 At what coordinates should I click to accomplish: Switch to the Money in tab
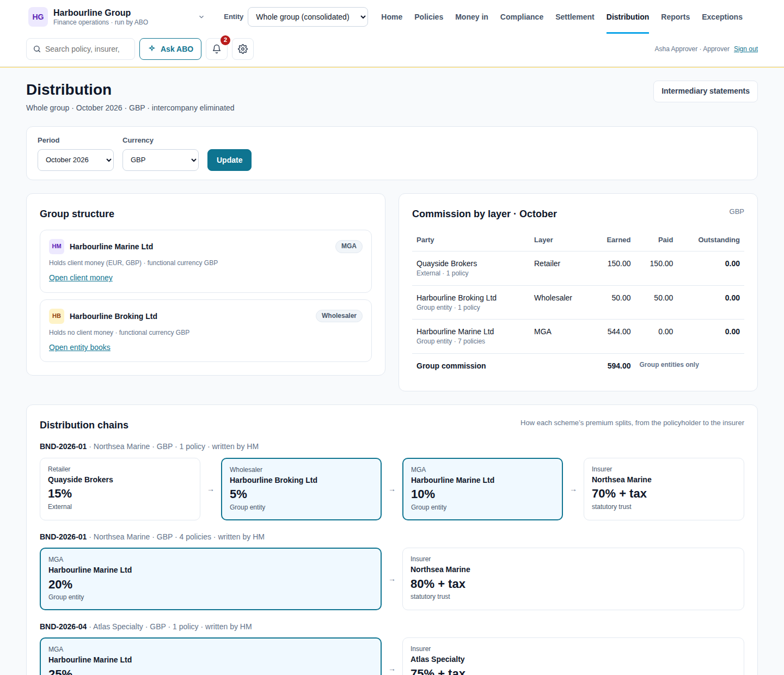(471, 17)
